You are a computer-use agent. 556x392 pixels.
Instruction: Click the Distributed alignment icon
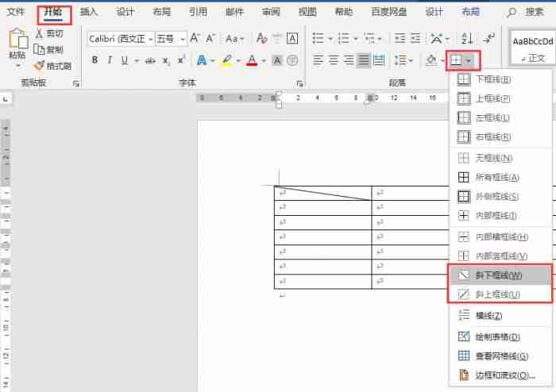pos(380,60)
